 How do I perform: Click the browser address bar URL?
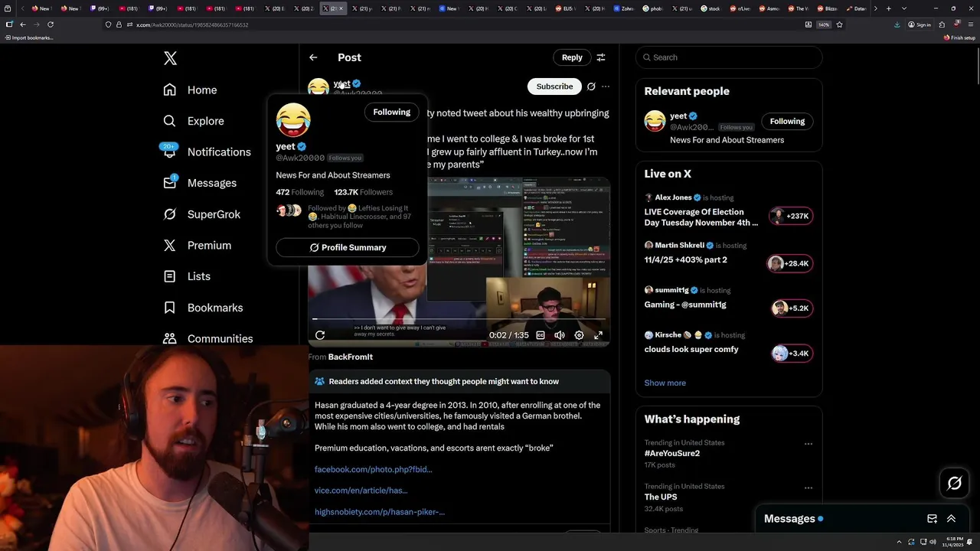click(x=192, y=24)
